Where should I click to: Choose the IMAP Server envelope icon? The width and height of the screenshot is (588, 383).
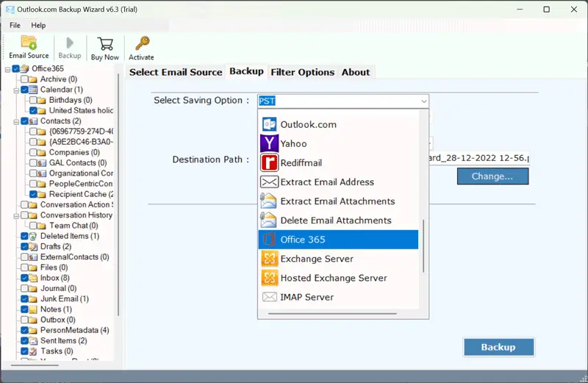tap(269, 297)
